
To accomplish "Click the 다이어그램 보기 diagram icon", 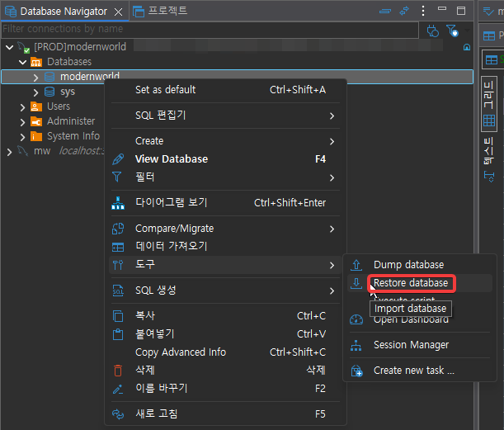I will [x=118, y=203].
